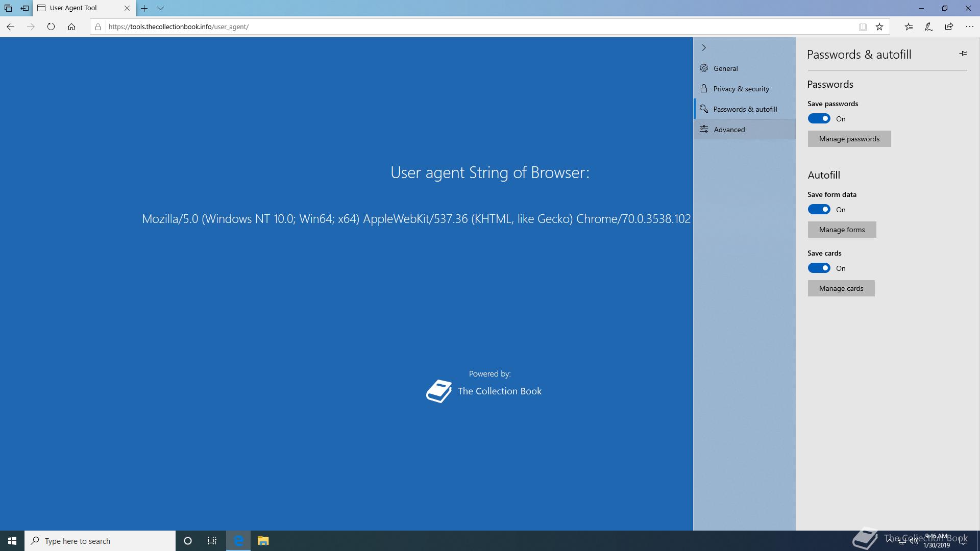Image resolution: width=980 pixels, height=551 pixels.
Task: Open Privacy & security settings
Action: 745,89
